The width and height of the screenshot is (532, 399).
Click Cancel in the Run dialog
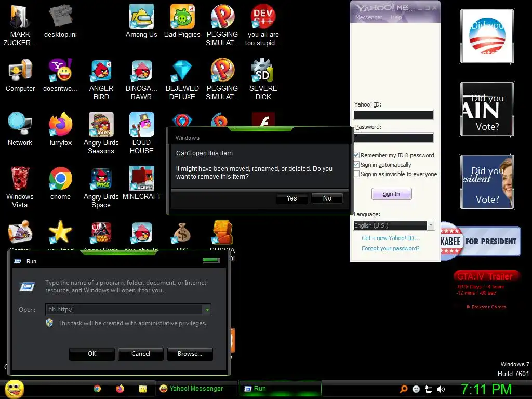[141, 353]
